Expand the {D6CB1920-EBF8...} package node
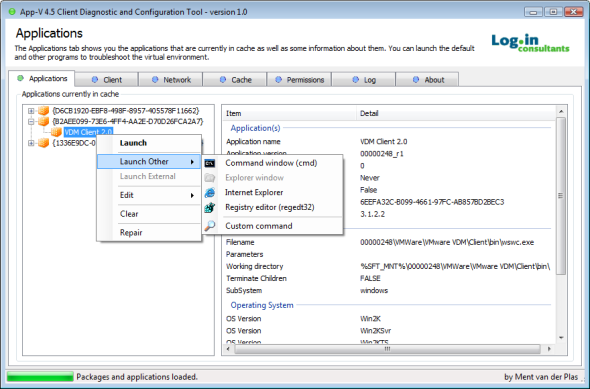590x389 pixels. [31, 111]
